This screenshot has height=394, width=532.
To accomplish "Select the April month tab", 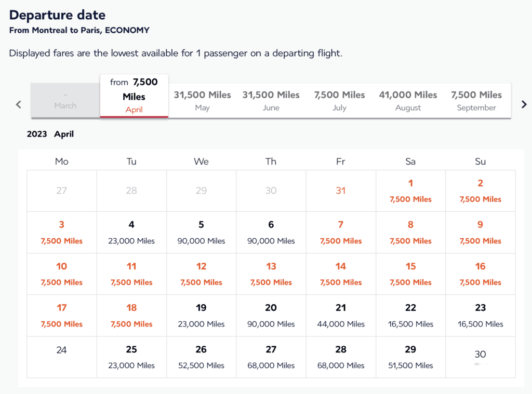I will tap(134, 96).
